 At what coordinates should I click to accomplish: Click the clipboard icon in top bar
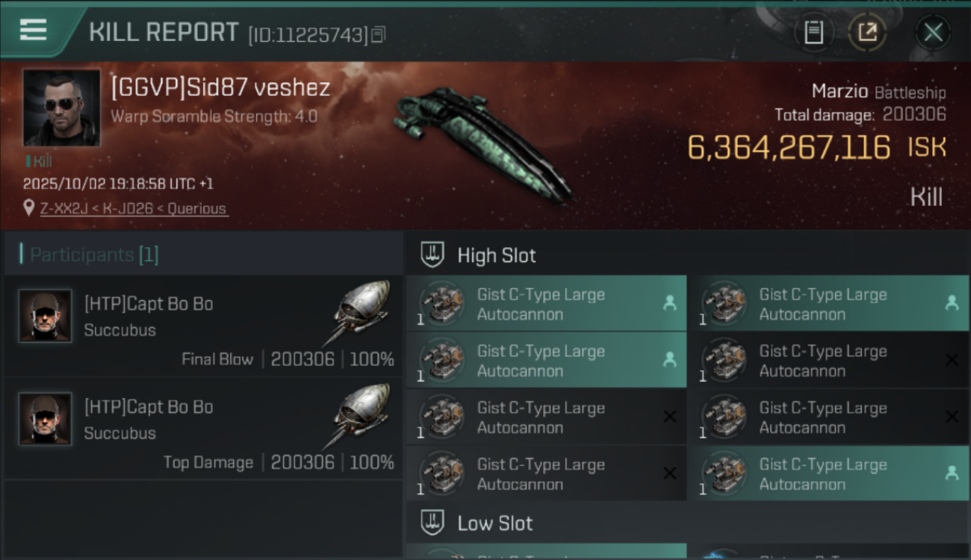pyautogui.click(x=813, y=32)
